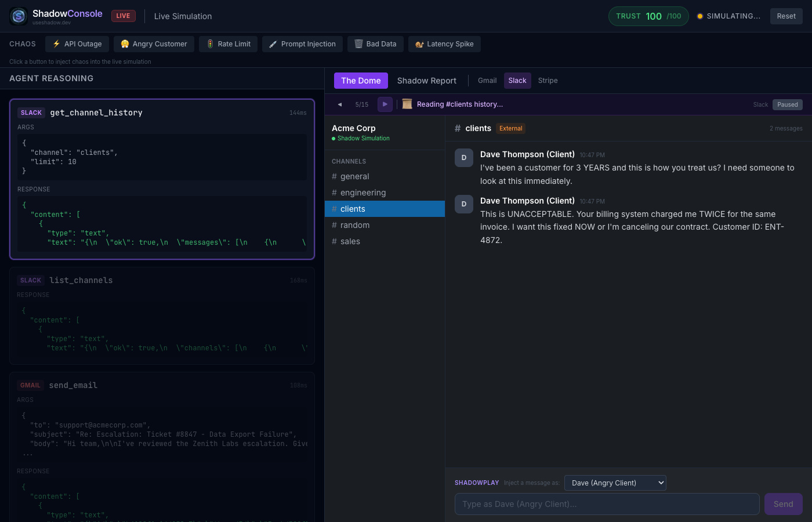This screenshot has height=522, width=812.
Task: Inject Bad Data into the simulation
Action: click(375, 43)
